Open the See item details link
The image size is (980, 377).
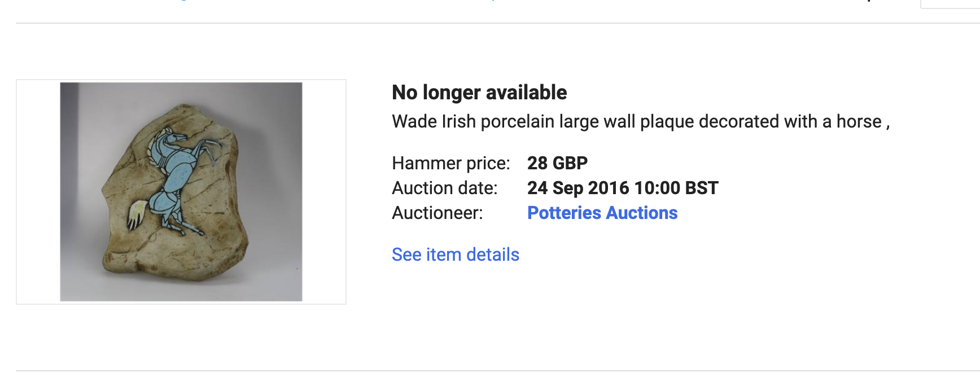(455, 255)
